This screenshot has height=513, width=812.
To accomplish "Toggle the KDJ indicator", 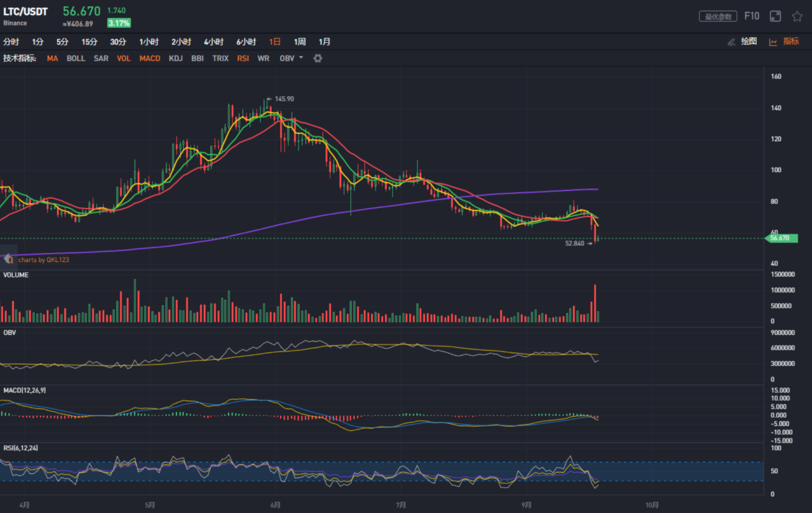I will click(x=176, y=58).
